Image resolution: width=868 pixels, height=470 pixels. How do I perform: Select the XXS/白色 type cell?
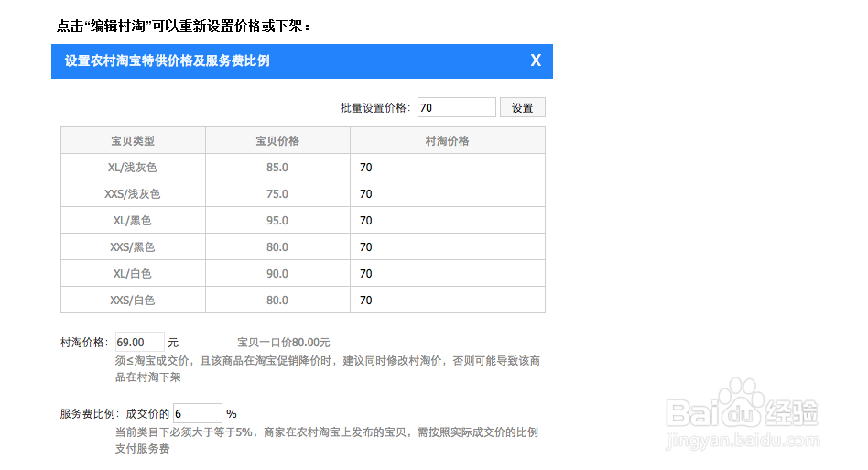[133, 300]
